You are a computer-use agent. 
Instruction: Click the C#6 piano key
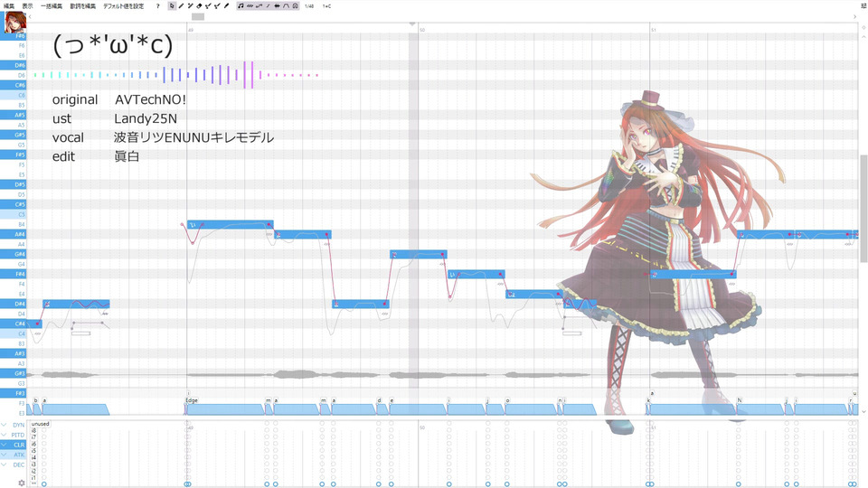[x=14, y=85]
